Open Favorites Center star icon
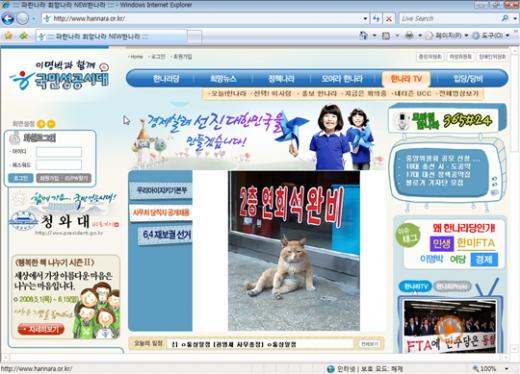The height and width of the screenshot is (374, 520). click(x=8, y=36)
